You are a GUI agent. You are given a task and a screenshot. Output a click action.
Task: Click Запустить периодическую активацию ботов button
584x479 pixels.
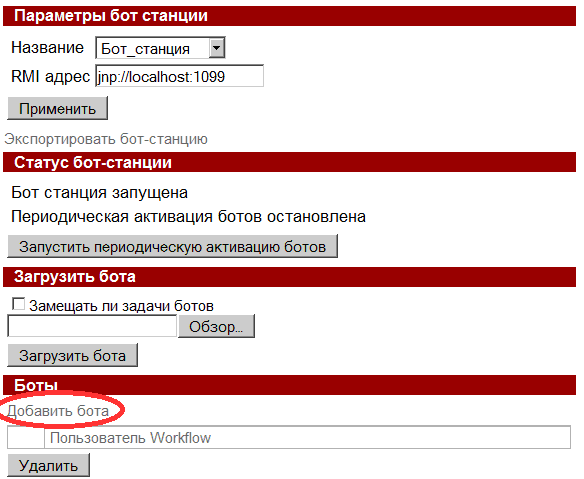pyautogui.click(x=172, y=246)
